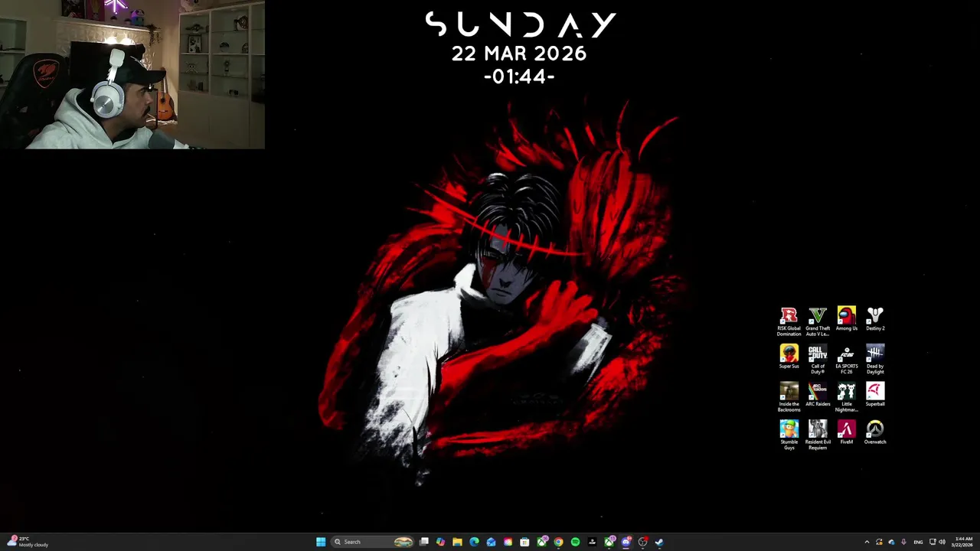Viewport: 980px width, 551px height.
Task: Open the taskbar clock showing 1:44 AM
Action: pos(962,542)
